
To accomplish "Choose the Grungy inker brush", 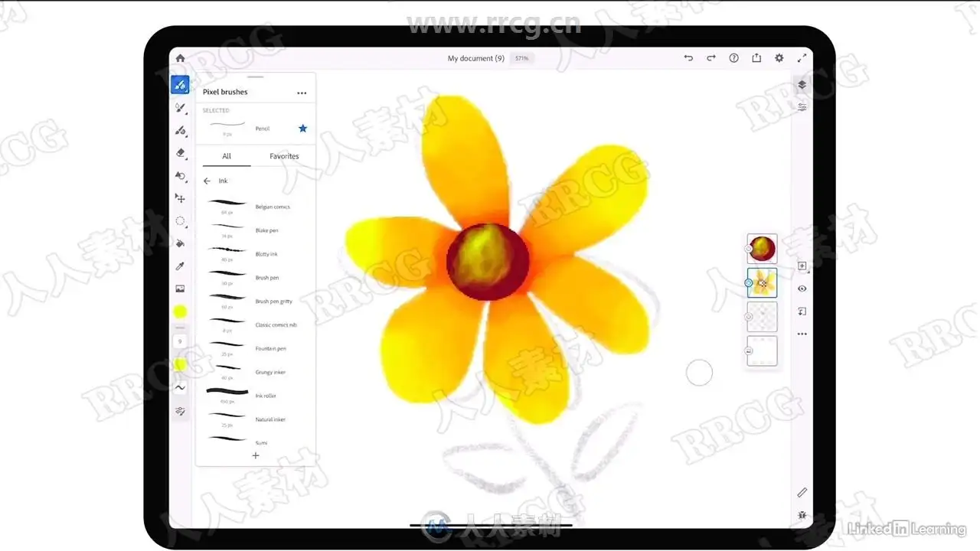I will pyautogui.click(x=255, y=373).
